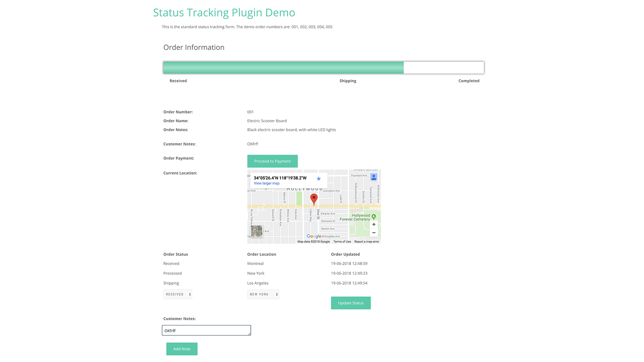Click the order name Electric Scooter Board
This screenshot has height=362, width=644.
[267, 121]
